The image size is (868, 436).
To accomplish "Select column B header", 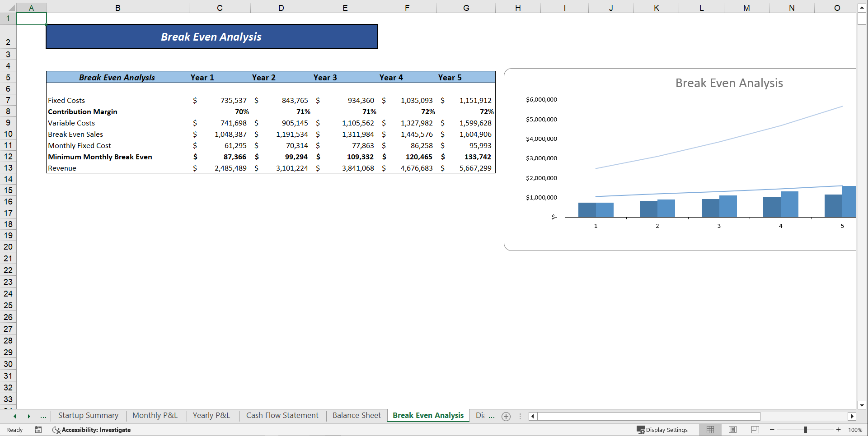I will coord(117,8).
